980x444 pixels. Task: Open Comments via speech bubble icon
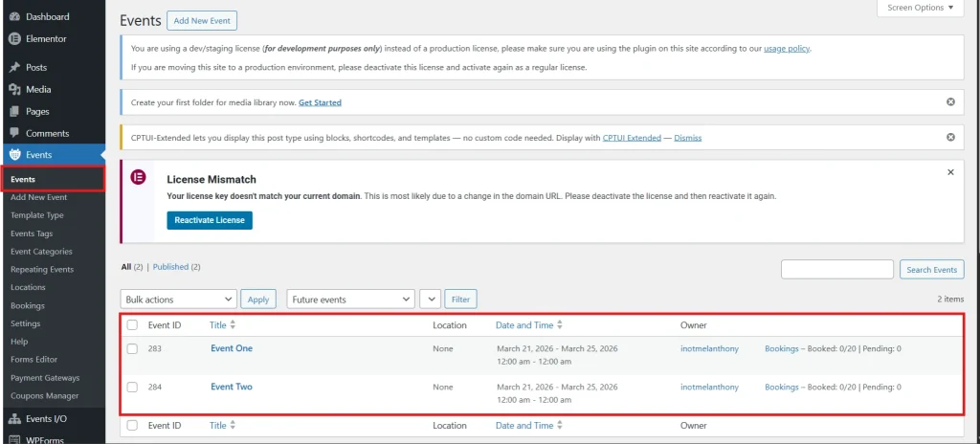pyautogui.click(x=15, y=133)
